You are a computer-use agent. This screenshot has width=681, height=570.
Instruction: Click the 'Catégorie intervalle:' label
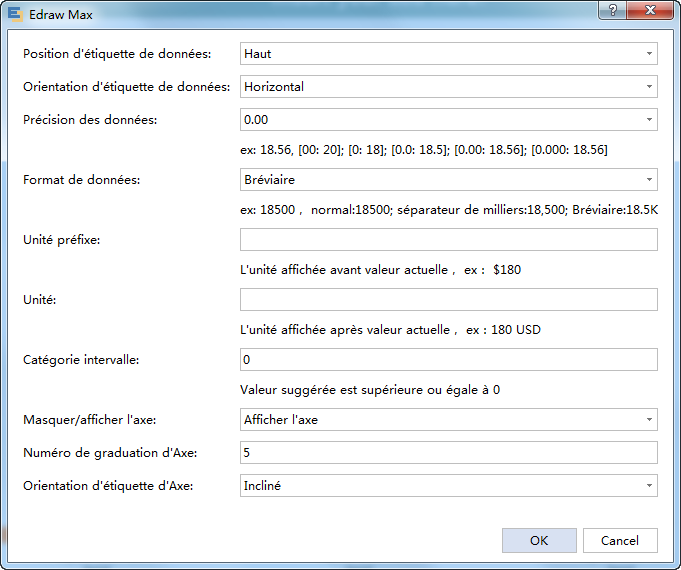click(81, 360)
